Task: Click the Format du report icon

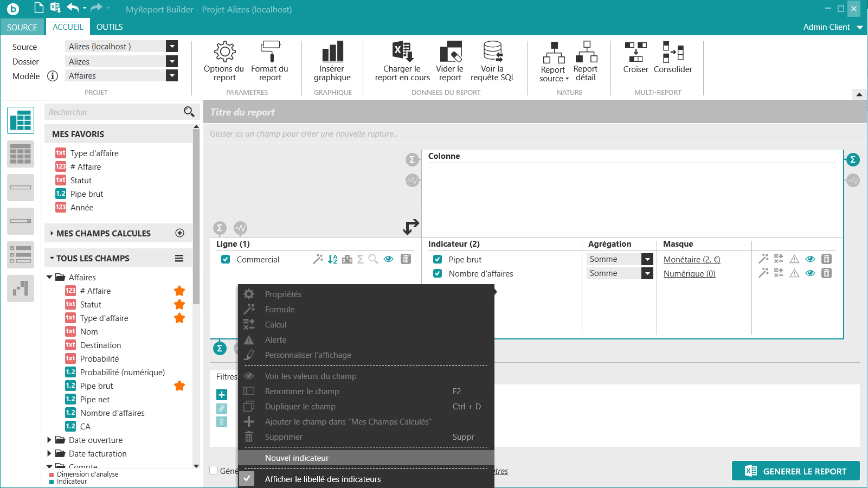Action: click(x=269, y=61)
